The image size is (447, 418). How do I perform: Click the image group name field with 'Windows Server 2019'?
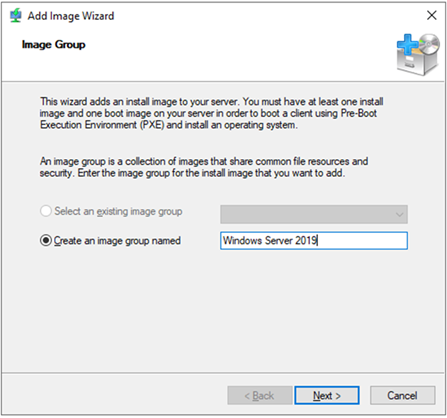[x=314, y=241]
